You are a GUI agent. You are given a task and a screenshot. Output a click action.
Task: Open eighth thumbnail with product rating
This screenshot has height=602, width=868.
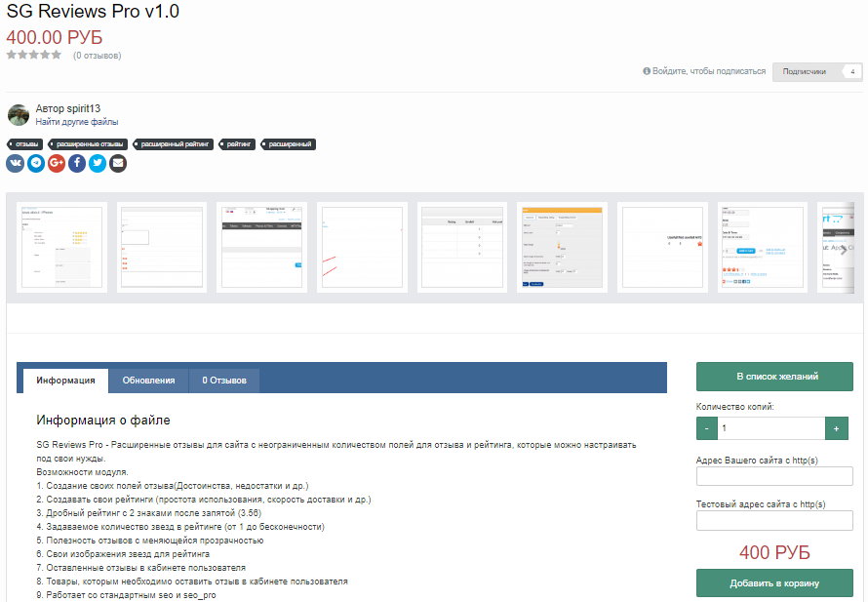[763, 247]
